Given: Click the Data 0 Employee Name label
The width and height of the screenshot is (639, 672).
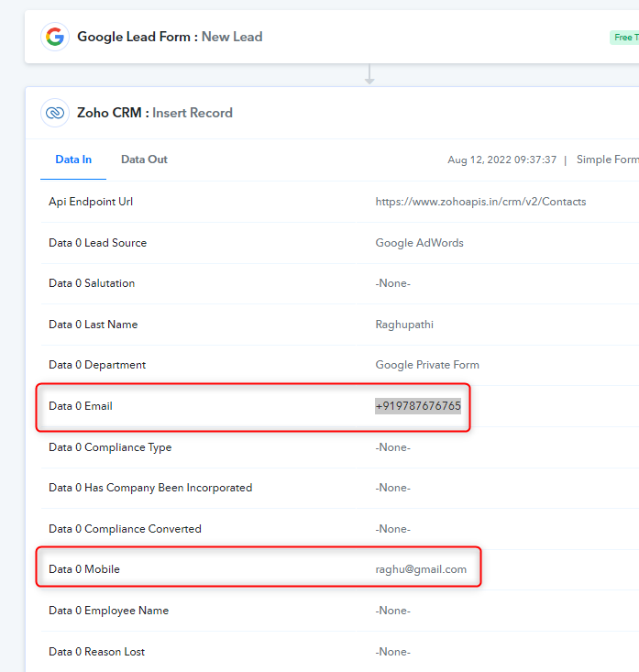Looking at the screenshot, I should 108,611.
